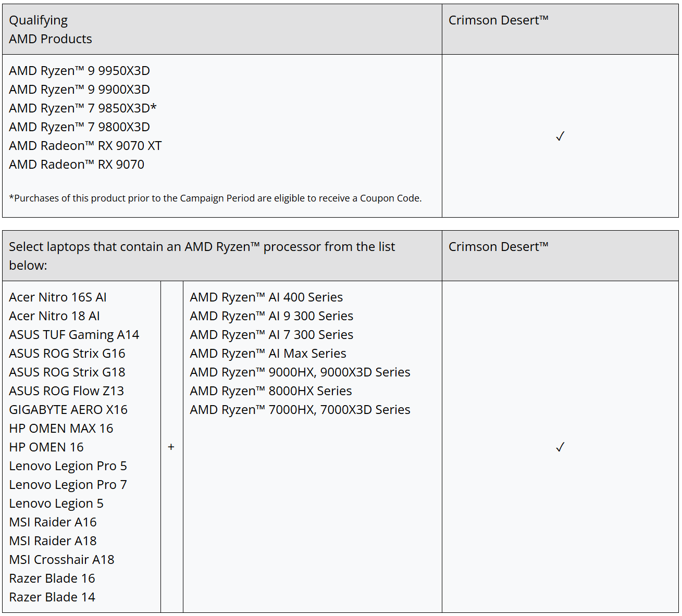Click the "ASUS ROG Strix G18" entry

67,372
